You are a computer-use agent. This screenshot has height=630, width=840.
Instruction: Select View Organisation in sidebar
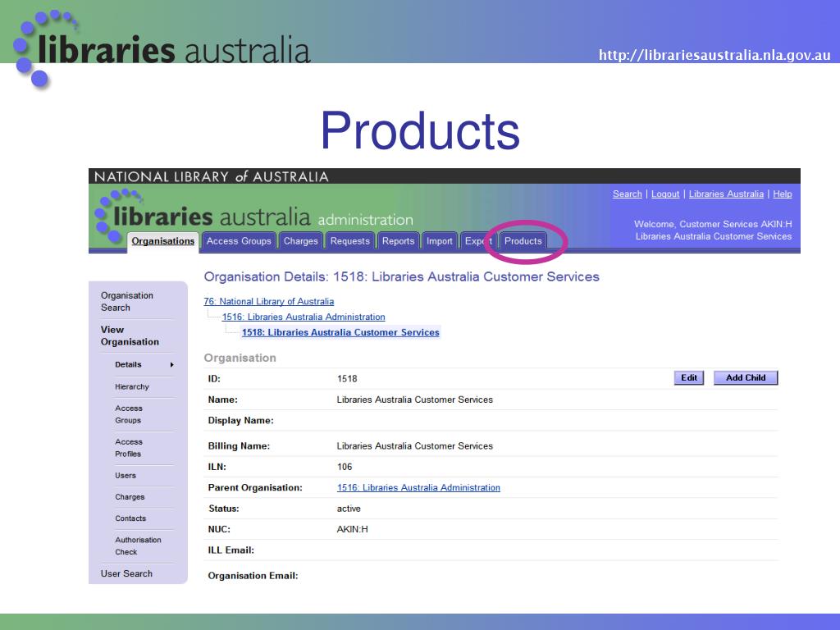[130, 336]
